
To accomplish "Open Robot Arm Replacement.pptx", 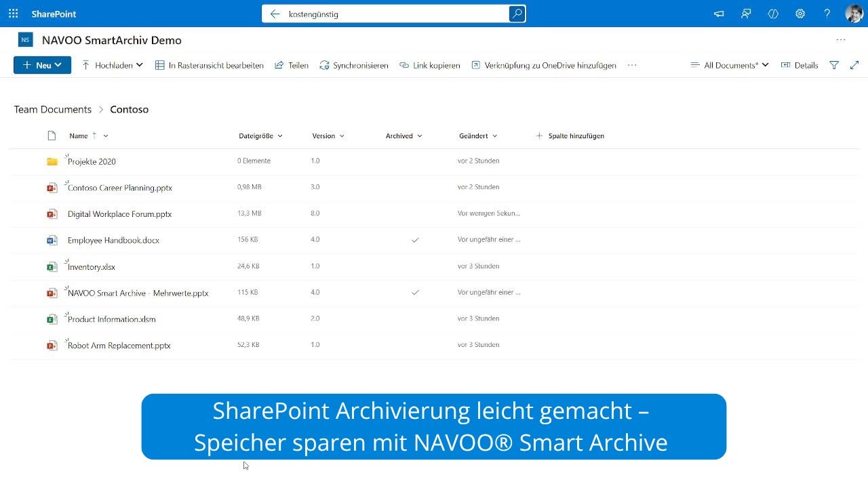I will [119, 346].
